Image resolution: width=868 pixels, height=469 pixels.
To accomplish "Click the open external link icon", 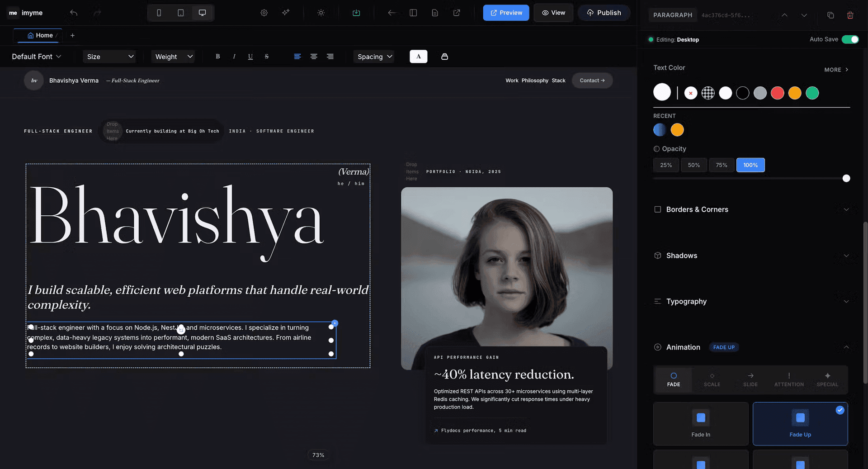I will [x=457, y=13].
